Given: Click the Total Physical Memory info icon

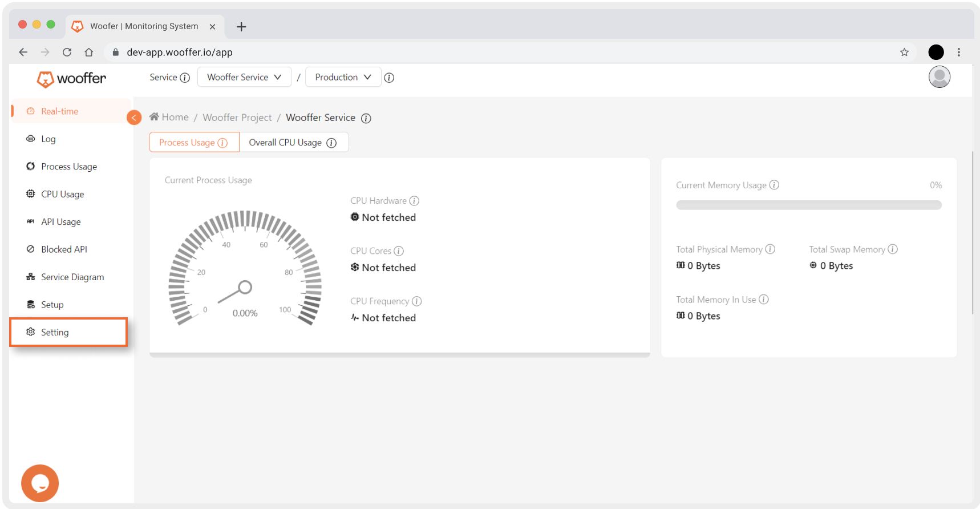Looking at the screenshot, I should coord(770,249).
